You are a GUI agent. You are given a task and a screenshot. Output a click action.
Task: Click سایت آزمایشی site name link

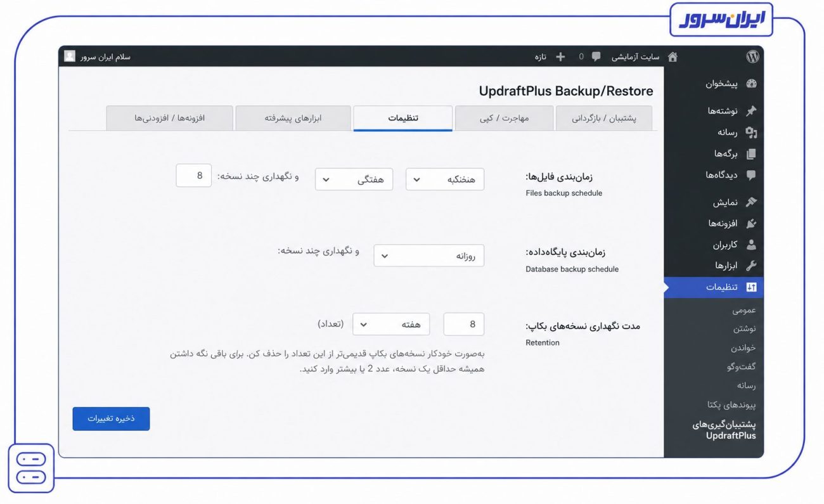pos(635,56)
